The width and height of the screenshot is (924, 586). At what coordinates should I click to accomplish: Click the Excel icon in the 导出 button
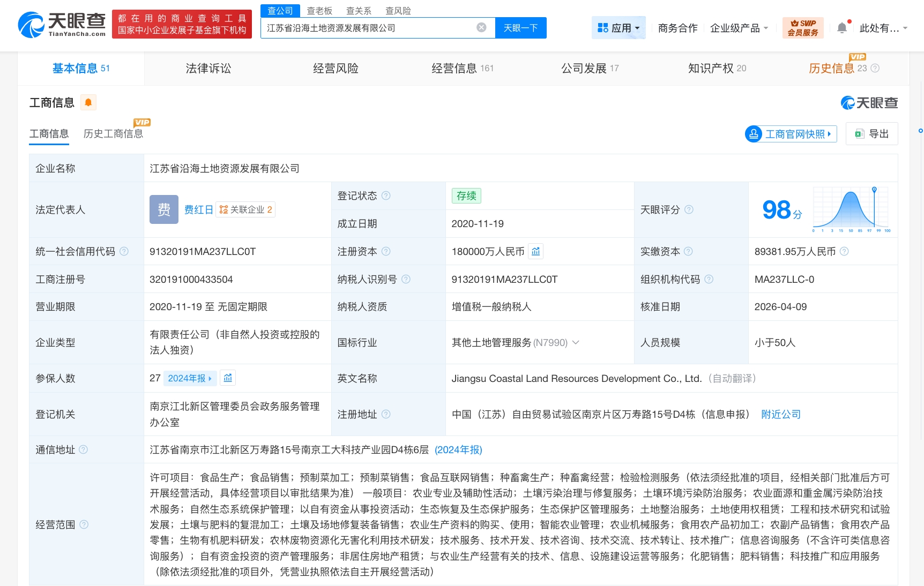point(859,133)
